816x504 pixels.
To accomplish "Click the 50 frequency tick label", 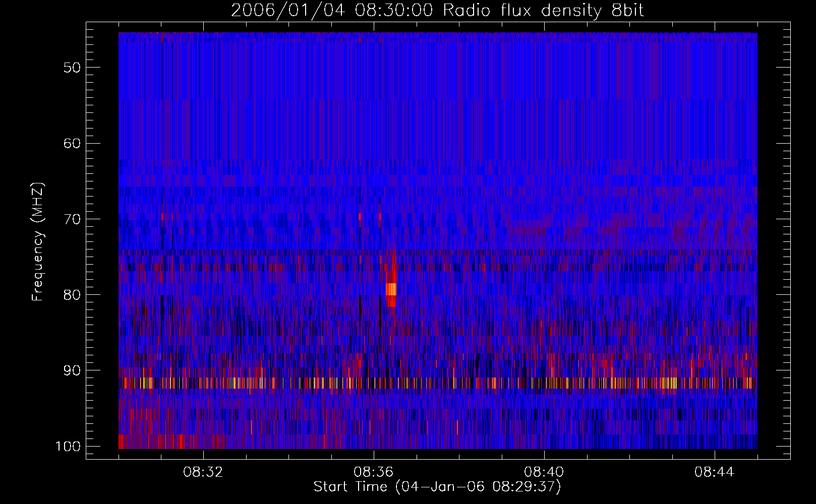I will coord(72,68).
